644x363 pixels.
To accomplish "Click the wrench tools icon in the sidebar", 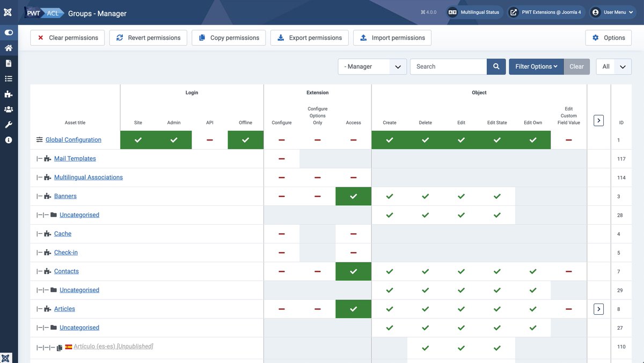I will 8,124.
